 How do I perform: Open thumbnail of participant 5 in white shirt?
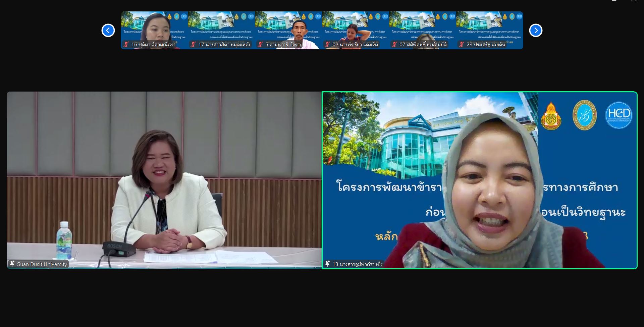[288, 29]
